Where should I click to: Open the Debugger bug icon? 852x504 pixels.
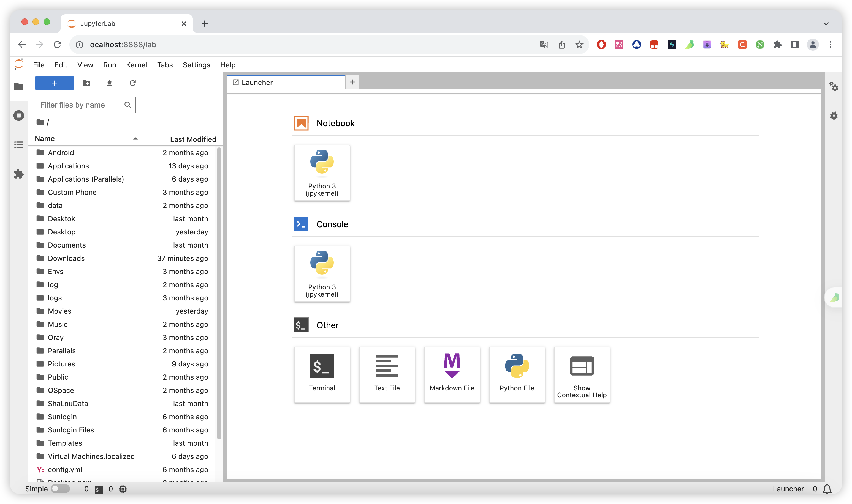[x=834, y=116]
